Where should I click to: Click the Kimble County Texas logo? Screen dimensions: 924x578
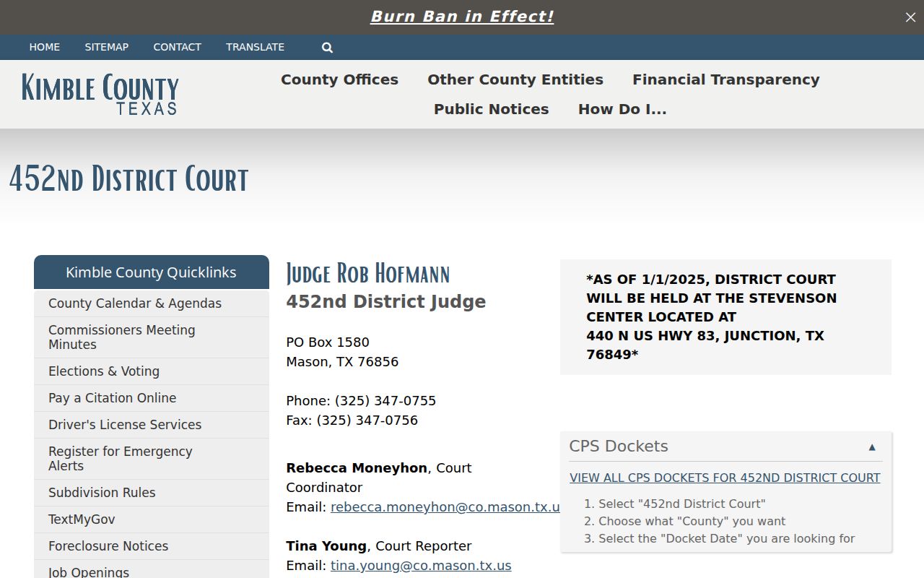(100, 94)
